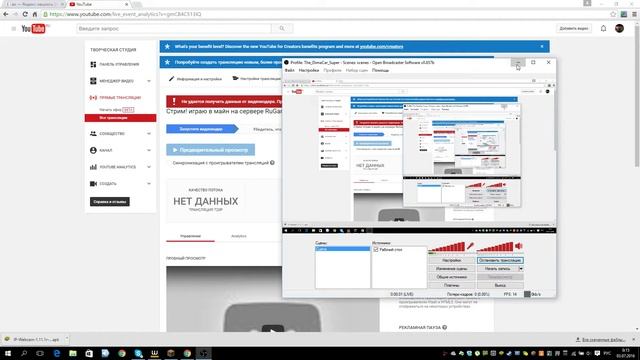This screenshot has height=360, width=640.
Task: Adjust microphone volume meter in OBS
Action: pos(447,247)
